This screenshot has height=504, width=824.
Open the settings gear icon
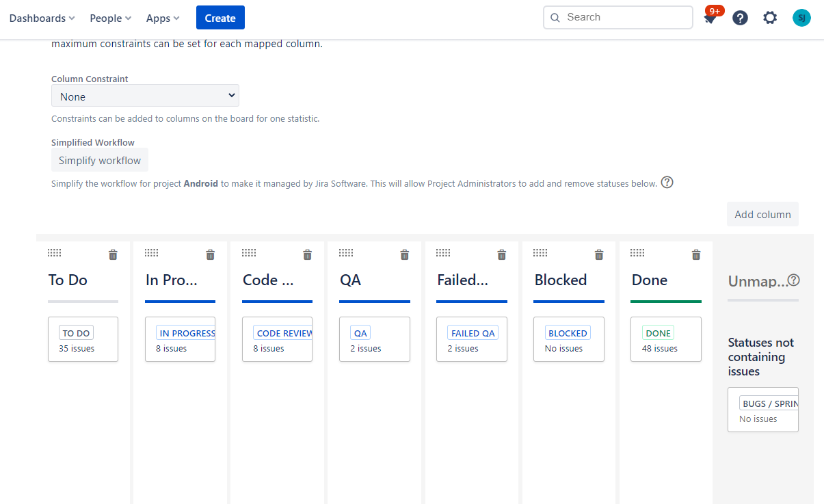[x=770, y=18]
